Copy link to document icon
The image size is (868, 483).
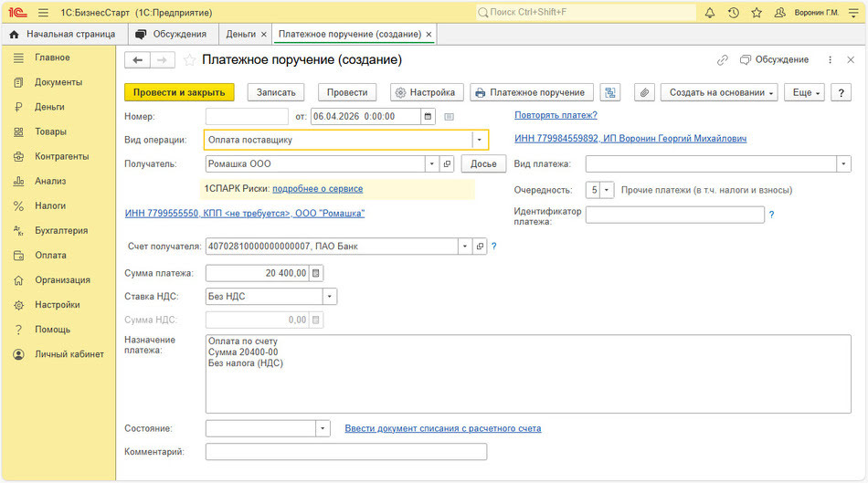(x=723, y=59)
